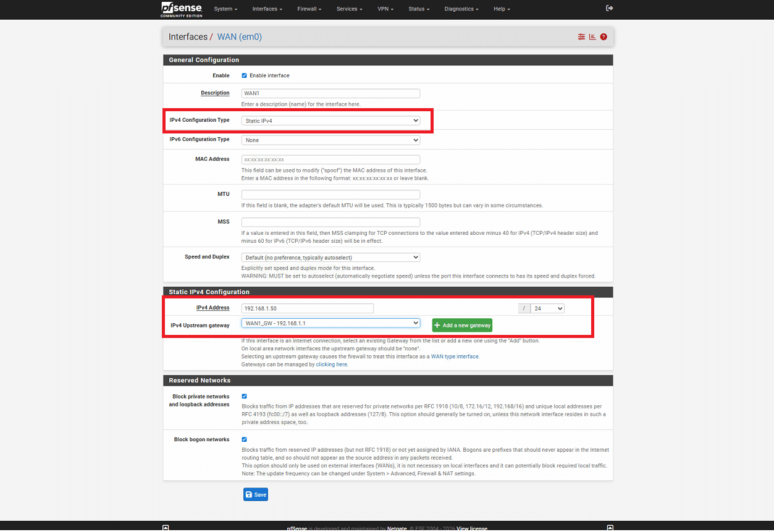The image size is (774, 532).
Task: Click the logout icon in the navbar
Action: 610,8
